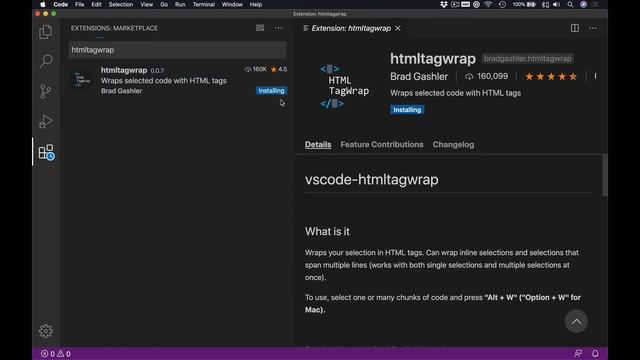This screenshot has height=360, width=640.
Task: Open the Window menu
Action: click(232, 4)
